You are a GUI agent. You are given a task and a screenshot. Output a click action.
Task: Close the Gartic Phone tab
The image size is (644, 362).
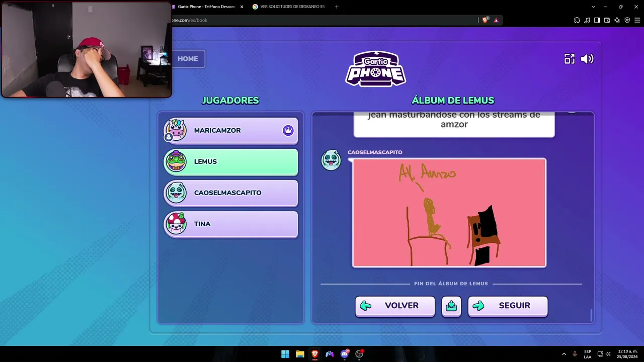point(242,7)
